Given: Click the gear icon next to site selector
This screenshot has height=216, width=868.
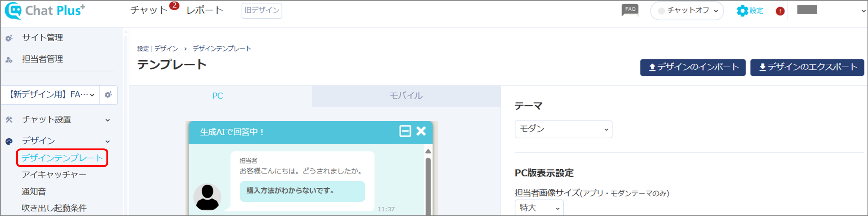Looking at the screenshot, I should [108, 95].
